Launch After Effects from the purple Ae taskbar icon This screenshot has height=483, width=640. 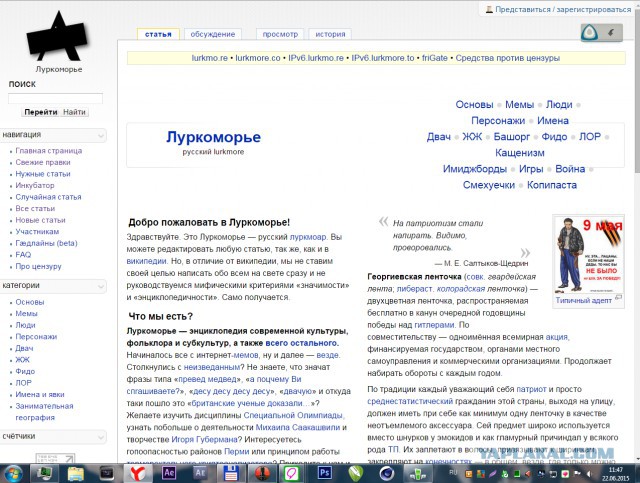point(169,473)
